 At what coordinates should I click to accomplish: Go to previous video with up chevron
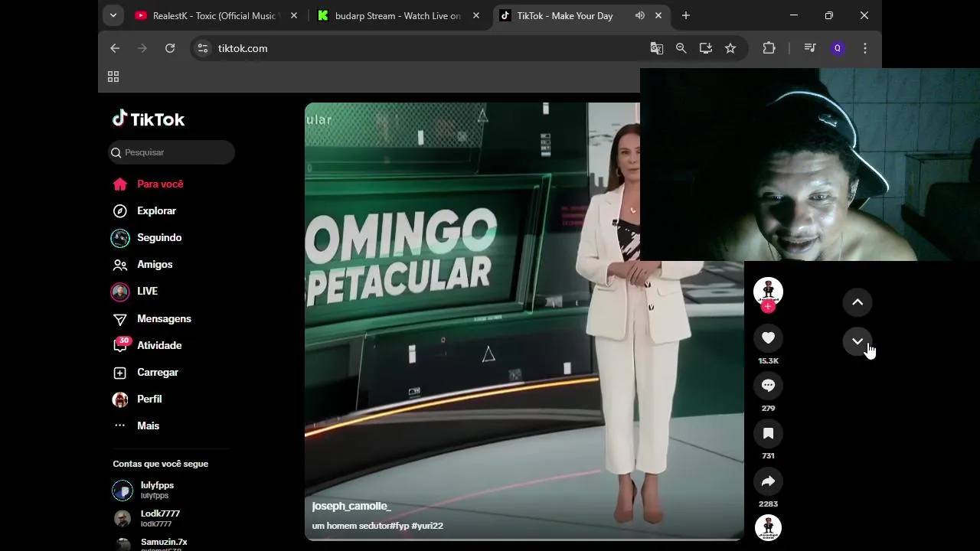coord(857,302)
